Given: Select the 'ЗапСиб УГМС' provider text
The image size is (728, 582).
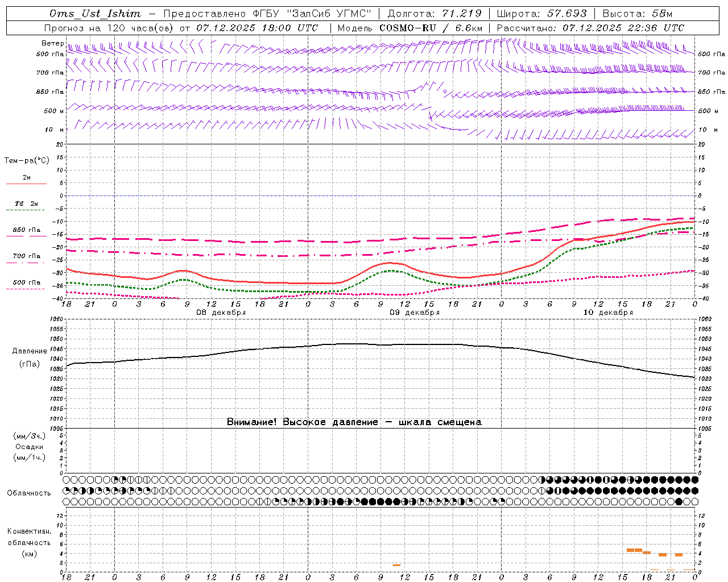Looking at the screenshot, I should tap(329, 14).
